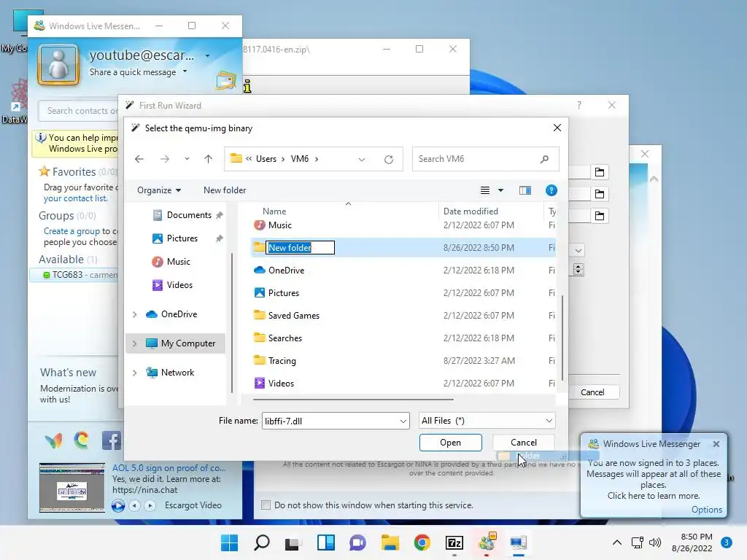The width and height of the screenshot is (747, 560).
Task: Open file dialog help with the question mark icon
Action: (x=551, y=190)
